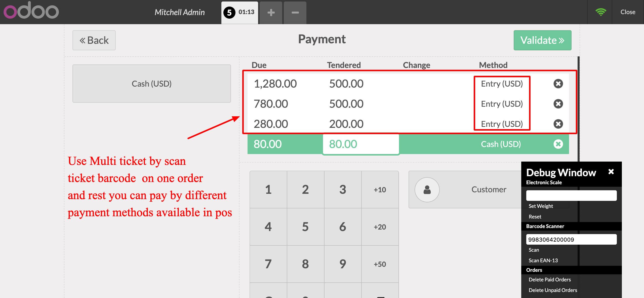Delete the Cash (USD) payment line
Screen dimensions: 644x298
558,144
